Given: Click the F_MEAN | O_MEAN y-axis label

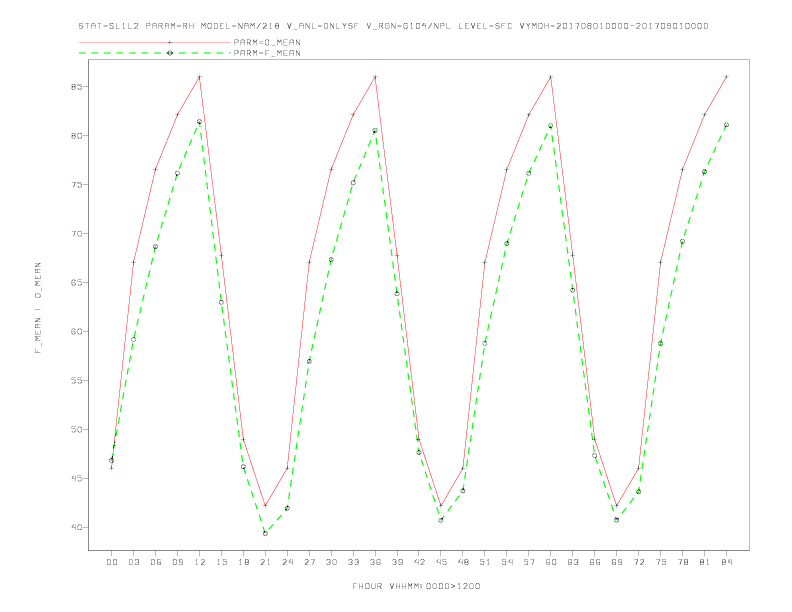Looking at the screenshot, I should click(x=38, y=308).
